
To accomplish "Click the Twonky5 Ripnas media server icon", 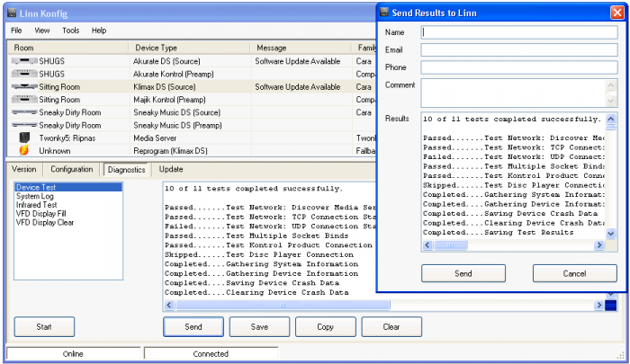I will [24, 138].
